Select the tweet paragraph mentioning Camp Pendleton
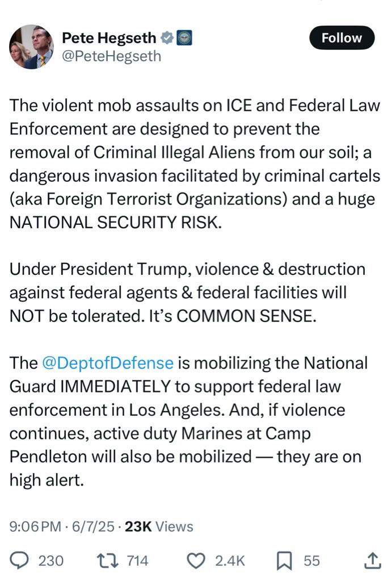Screen dimensions: 392x581 coord(188,421)
